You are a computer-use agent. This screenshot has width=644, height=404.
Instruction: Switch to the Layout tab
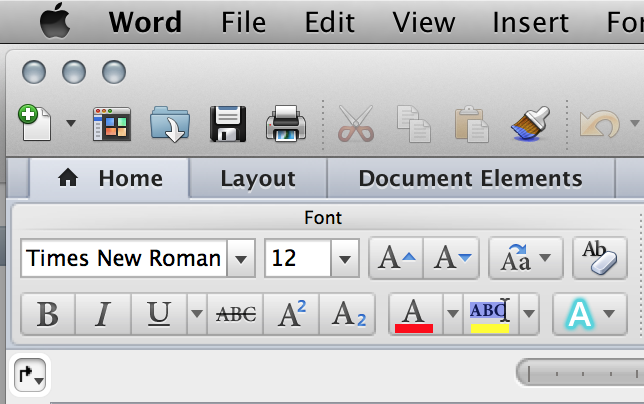point(258,179)
